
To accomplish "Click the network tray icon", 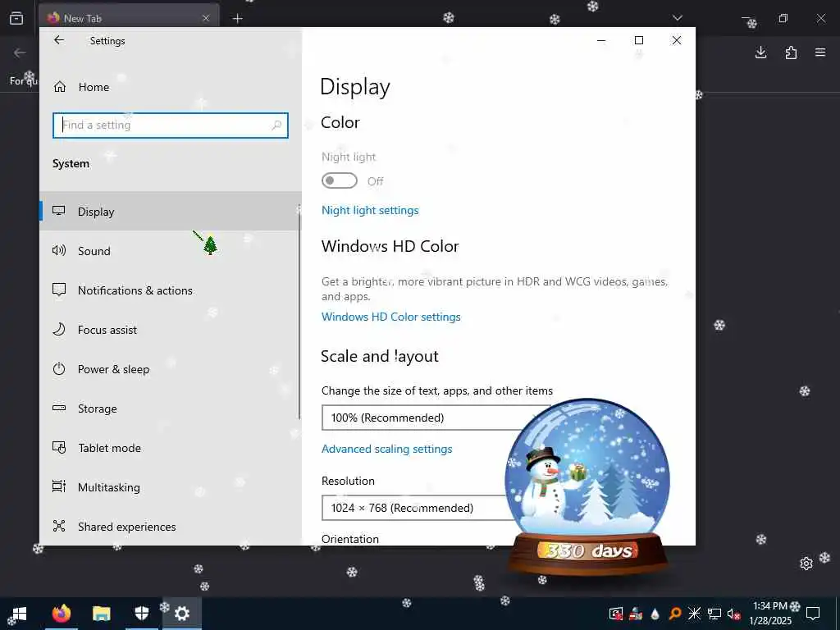I will click(x=714, y=614).
